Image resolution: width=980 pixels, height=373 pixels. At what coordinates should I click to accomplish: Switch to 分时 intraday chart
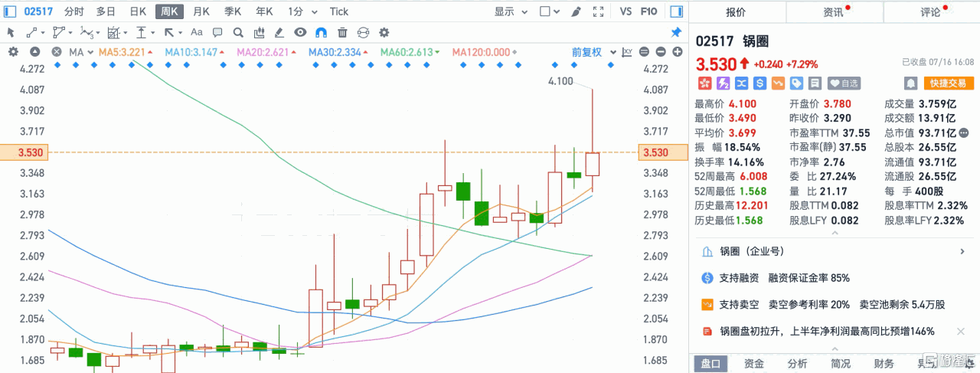[74, 11]
